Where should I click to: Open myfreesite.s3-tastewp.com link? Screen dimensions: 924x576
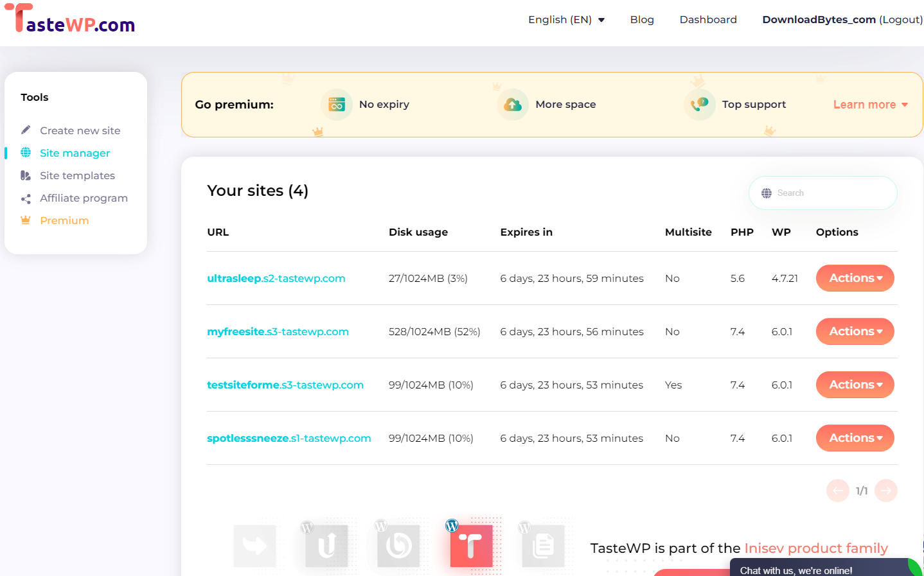(278, 331)
